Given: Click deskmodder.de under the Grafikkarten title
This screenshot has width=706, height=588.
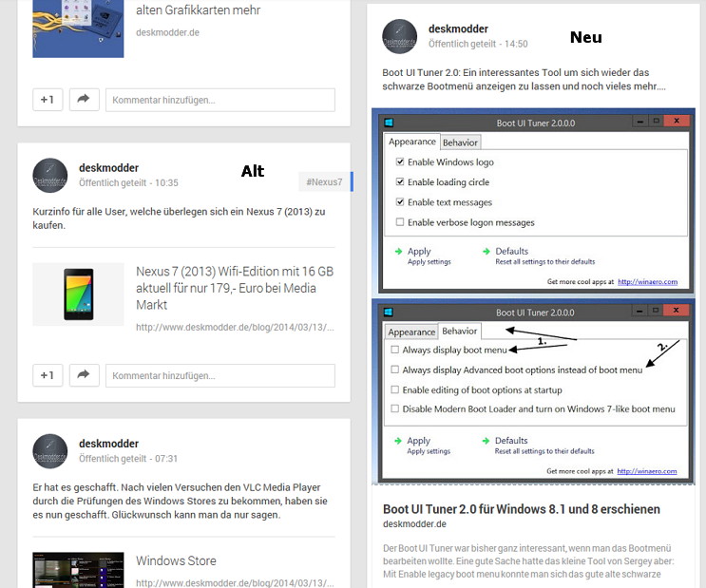Looking at the screenshot, I should coord(167,32).
